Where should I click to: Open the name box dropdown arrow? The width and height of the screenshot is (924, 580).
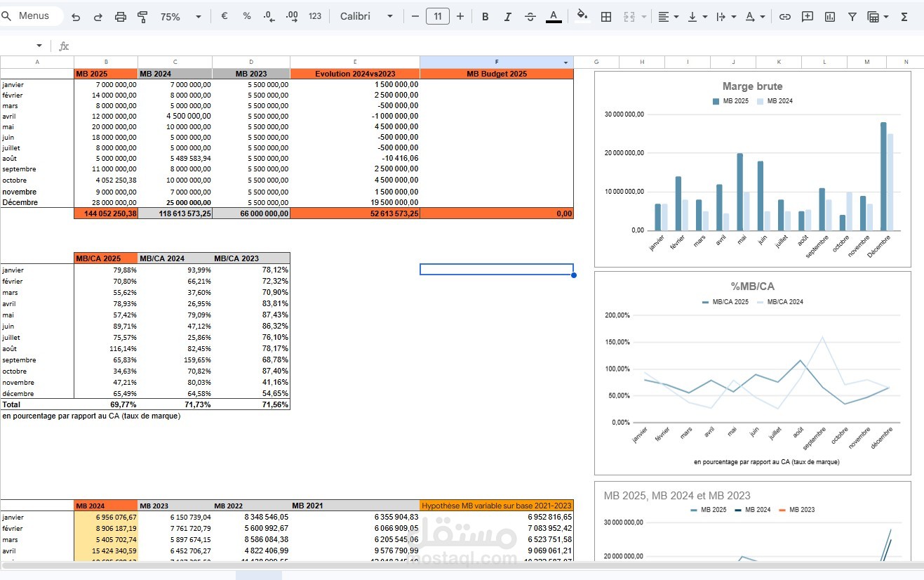pos(39,46)
